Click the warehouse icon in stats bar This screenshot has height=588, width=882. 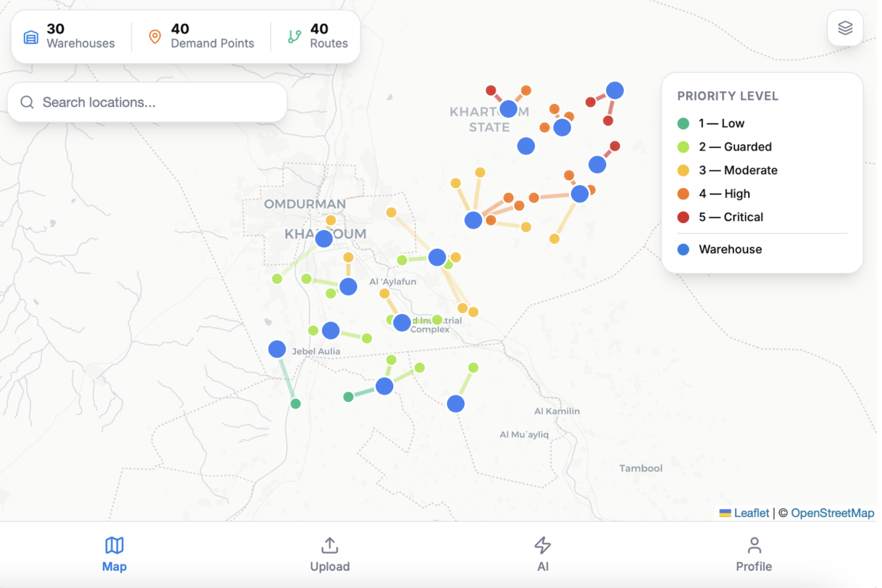pyautogui.click(x=31, y=37)
